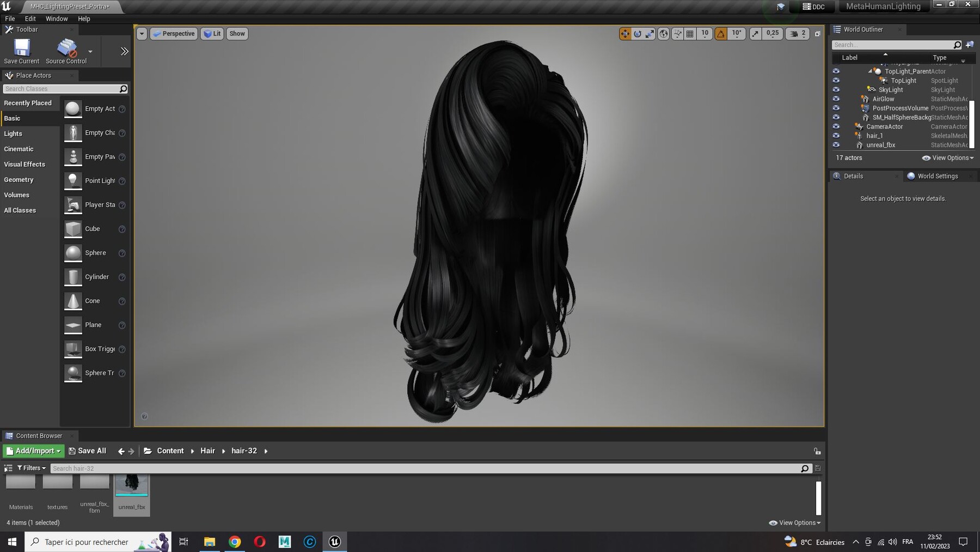This screenshot has width=980, height=552.
Task: Select the Visual Effects category
Action: (x=30, y=164)
